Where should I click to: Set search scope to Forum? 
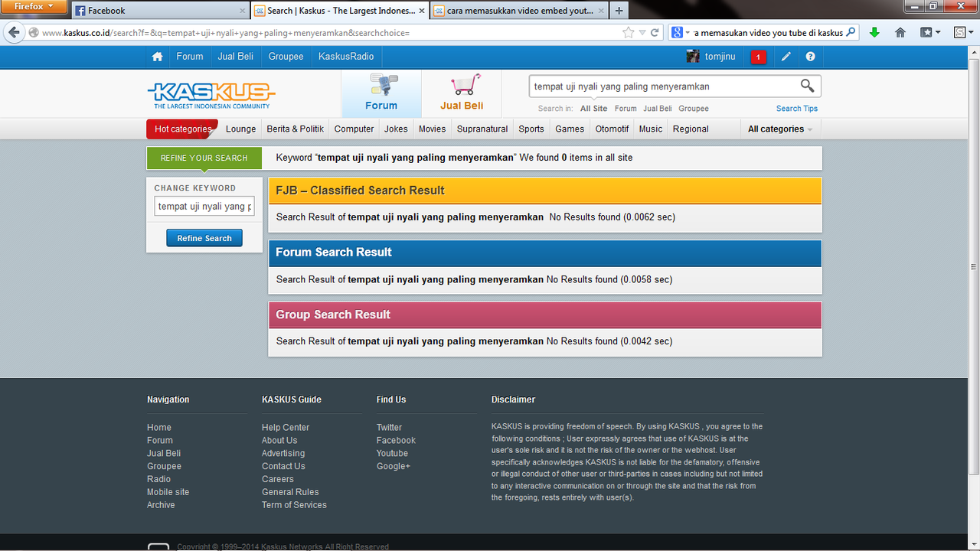(626, 109)
